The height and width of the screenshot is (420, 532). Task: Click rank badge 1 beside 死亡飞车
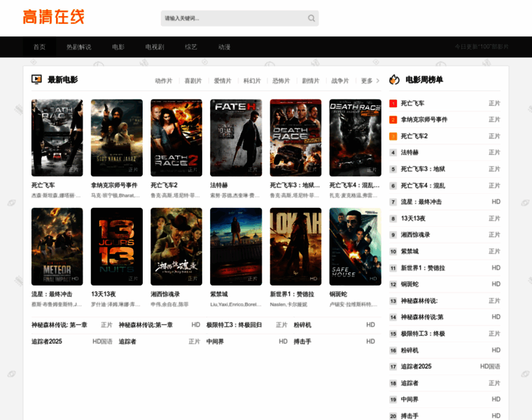point(393,104)
